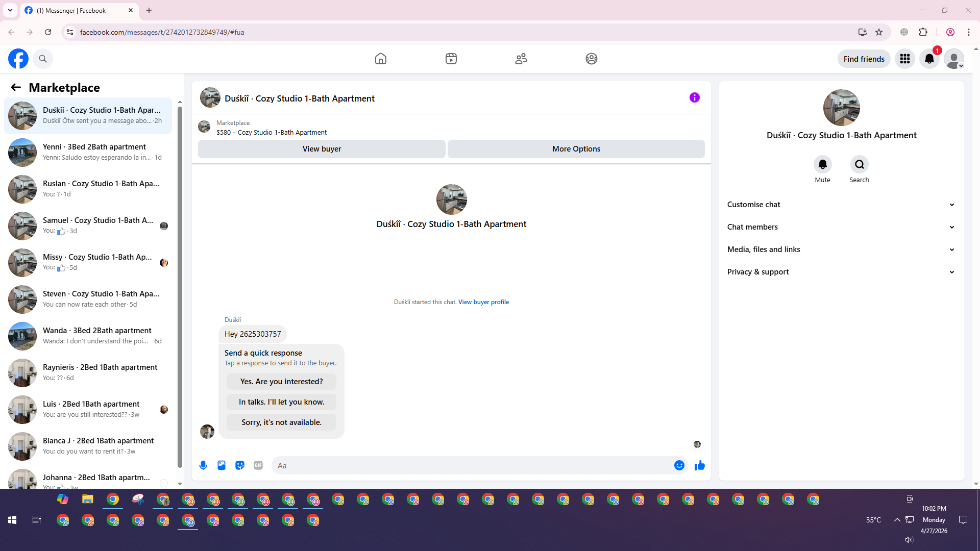Open the Friends tab in top navigation
This screenshot has height=551, width=980.
(521, 59)
